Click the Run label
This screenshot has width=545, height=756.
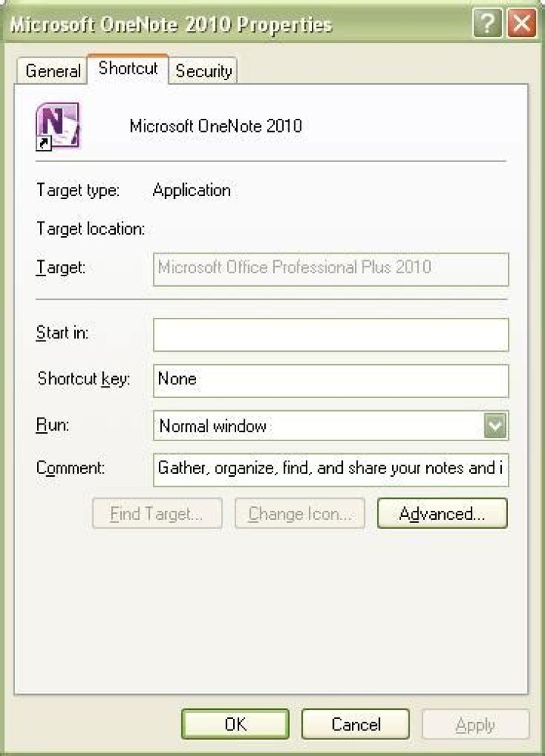pyautogui.click(x=52, y=425)
